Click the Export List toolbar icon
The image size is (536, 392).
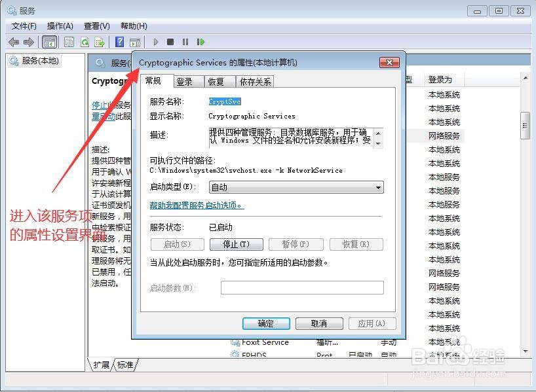click(x=100, y=42)
